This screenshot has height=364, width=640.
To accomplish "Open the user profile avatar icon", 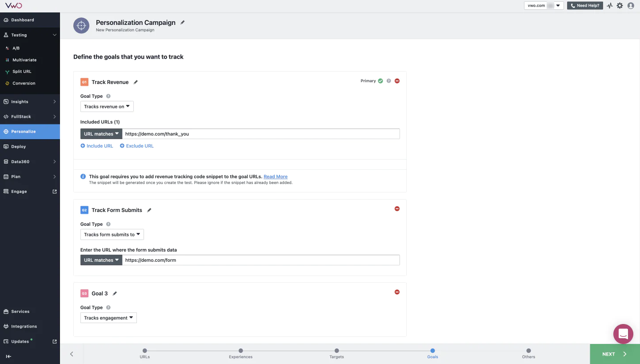I will (x=631, y=6).
